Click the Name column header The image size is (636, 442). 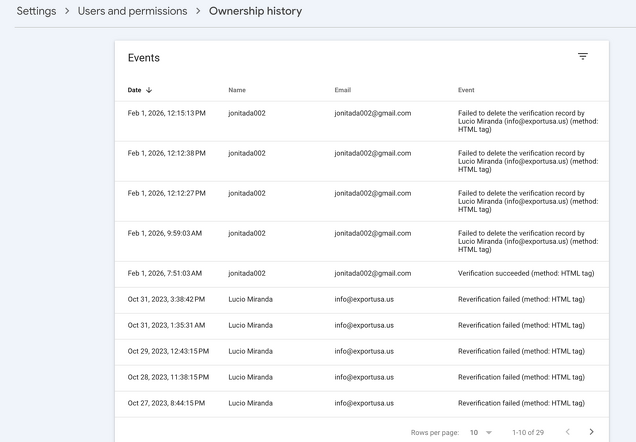tap(237, 90)
